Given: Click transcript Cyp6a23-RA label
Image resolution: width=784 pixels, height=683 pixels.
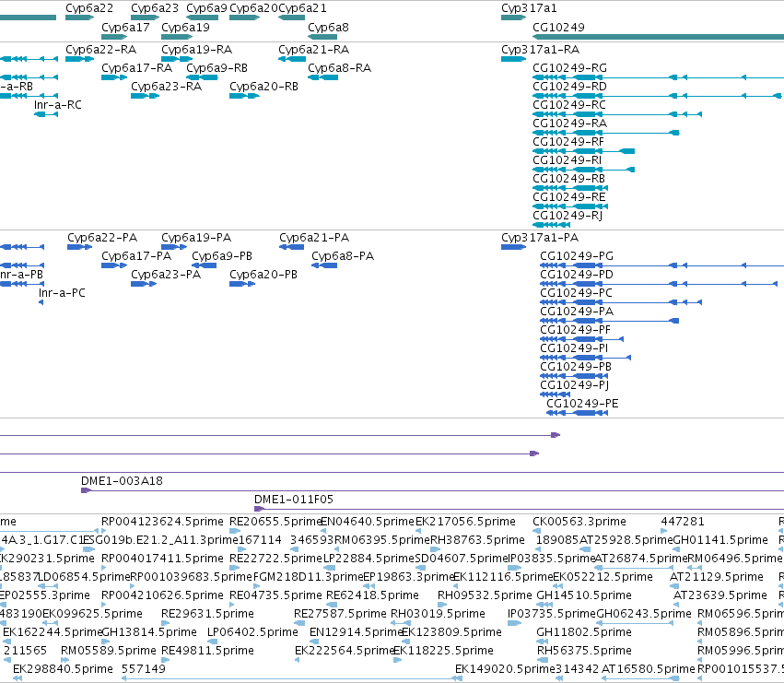Looking at the screenshot, I should 166,87.
